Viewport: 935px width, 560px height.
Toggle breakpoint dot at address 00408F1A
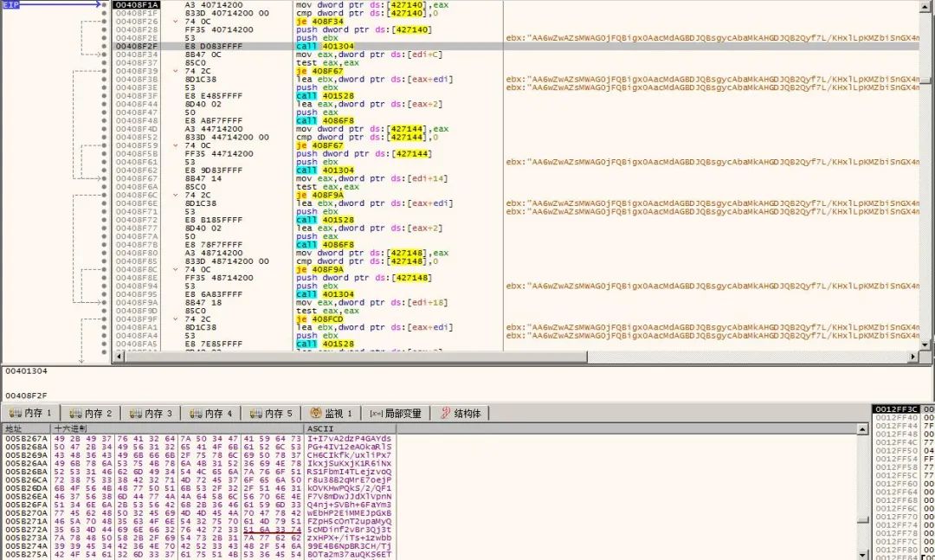(x=103, y=4)
